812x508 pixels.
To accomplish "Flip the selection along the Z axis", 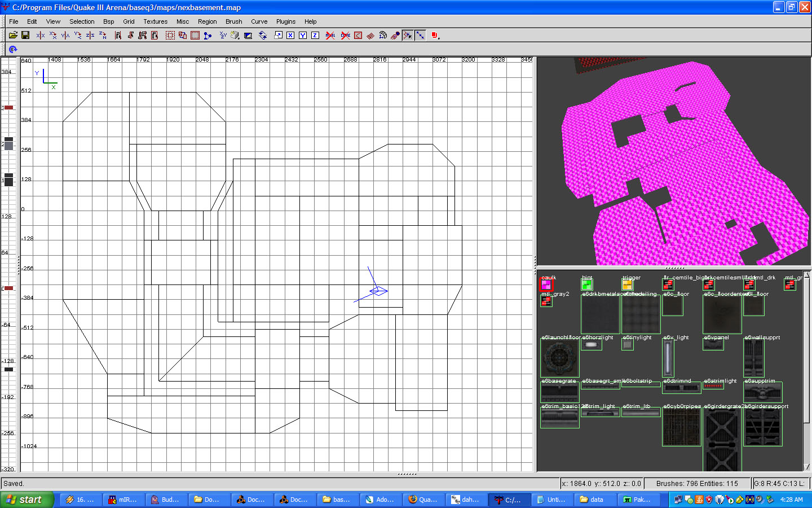I will [90, 35].
